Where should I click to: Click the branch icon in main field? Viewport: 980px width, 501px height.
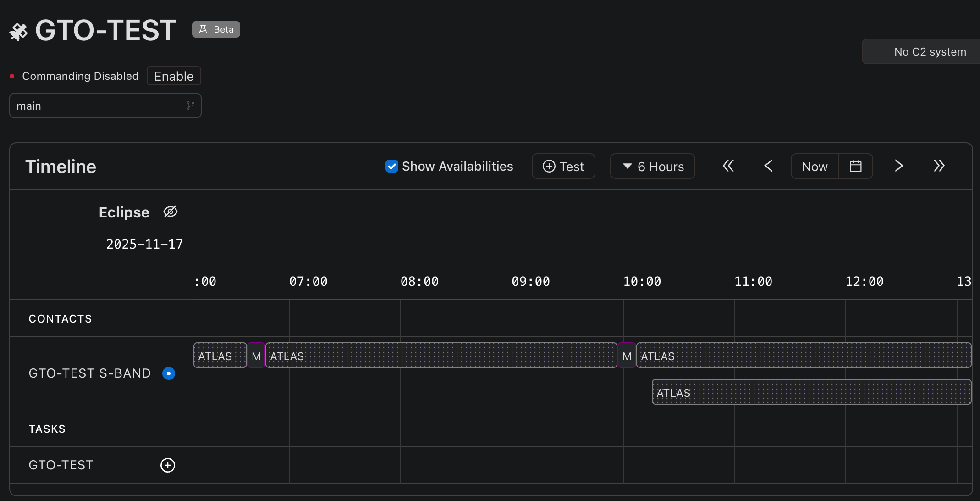[x=190, y=106]
